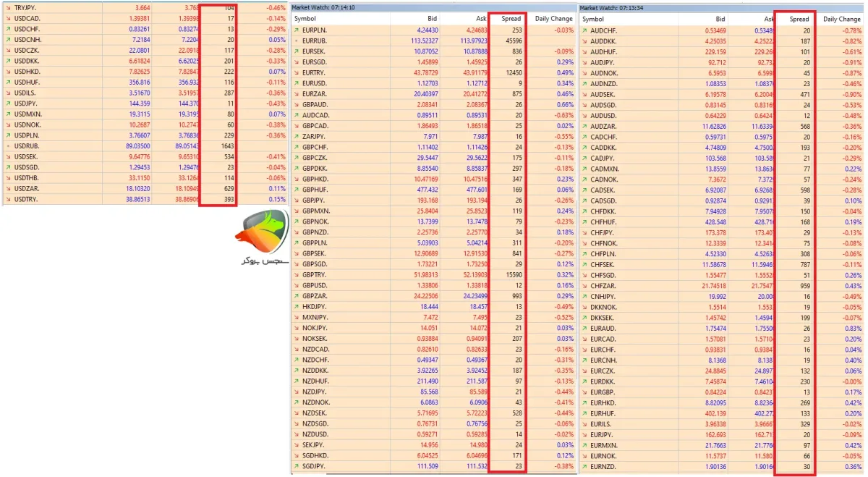Select the EURRUB neutral dot icon

click(x=296, y=41)
